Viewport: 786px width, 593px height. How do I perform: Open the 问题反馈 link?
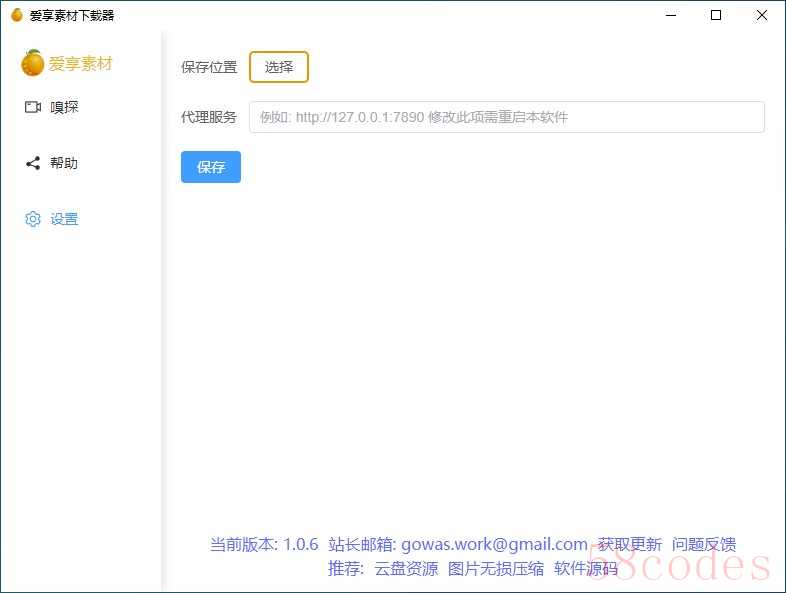coord(704,544)
